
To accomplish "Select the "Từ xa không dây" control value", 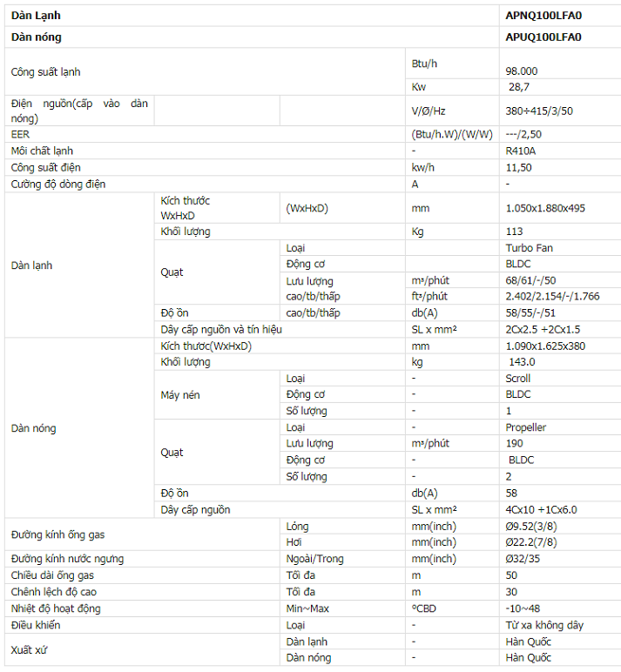I will (544, 625).
